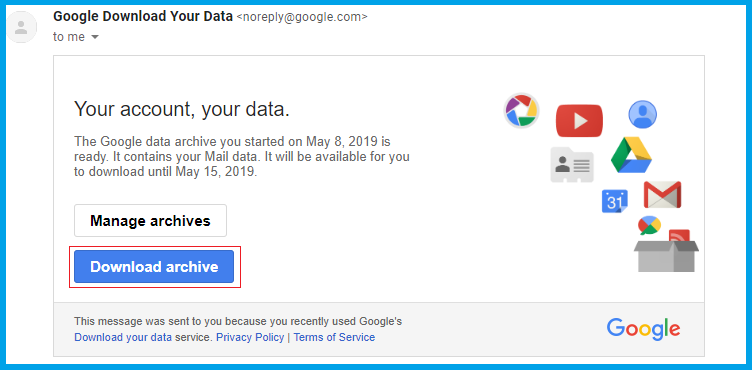This screenshot has height=370, width=752.
Task: Click the YouTube play icon
Action: [579, 120]
